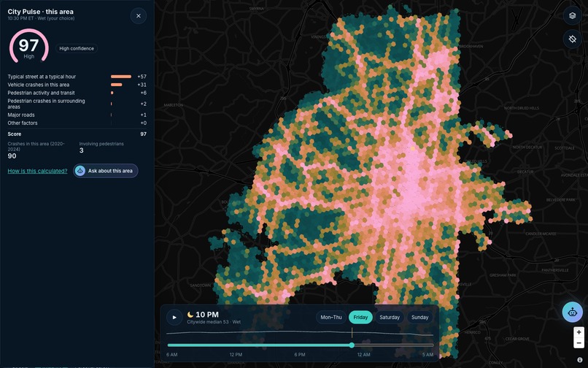Click the Major roads factor row
Image resolution: width=588 pixels, height=368 pixels.
77,115
